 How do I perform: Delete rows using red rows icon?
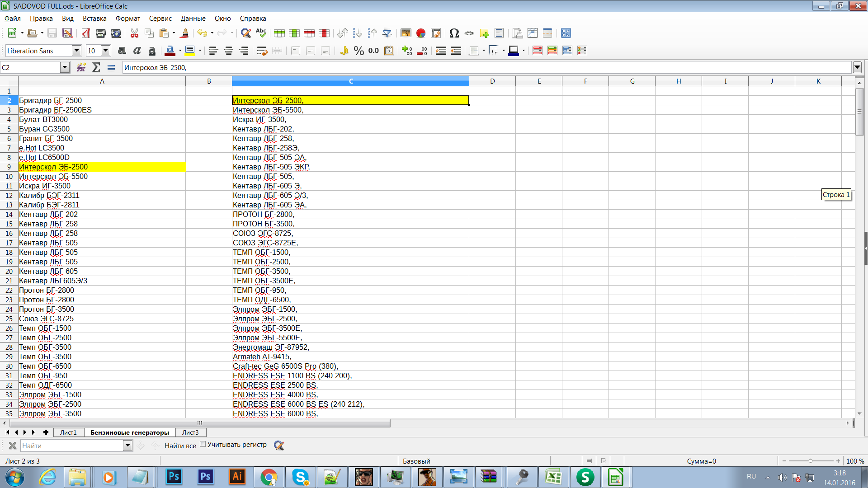point(309,33)
